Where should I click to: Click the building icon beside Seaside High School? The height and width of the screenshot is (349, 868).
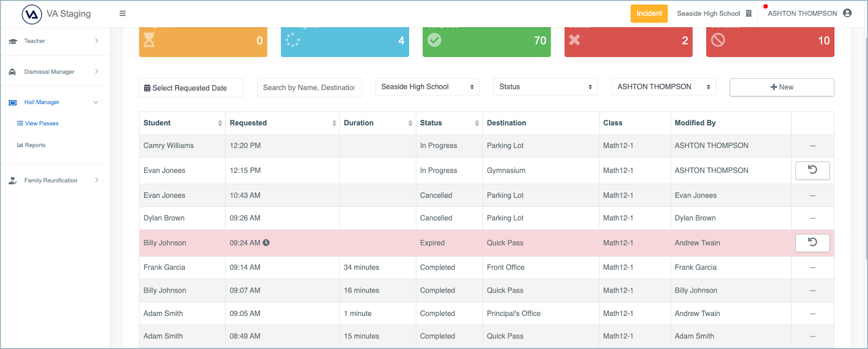[x=749, y=14]
